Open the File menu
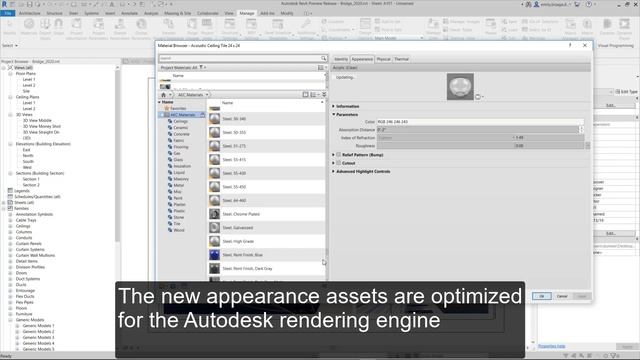Viewport: 640px width, 360px height. point(8,13)
